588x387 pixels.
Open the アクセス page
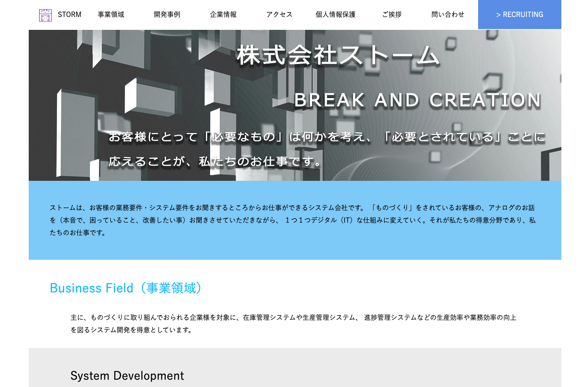click(279, 14)
